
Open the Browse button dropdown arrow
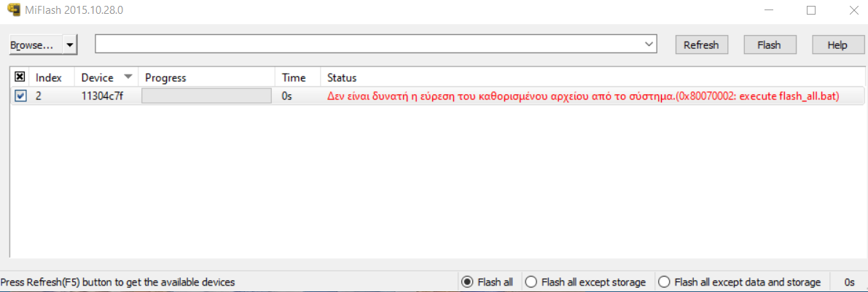(x=69, y=45)
